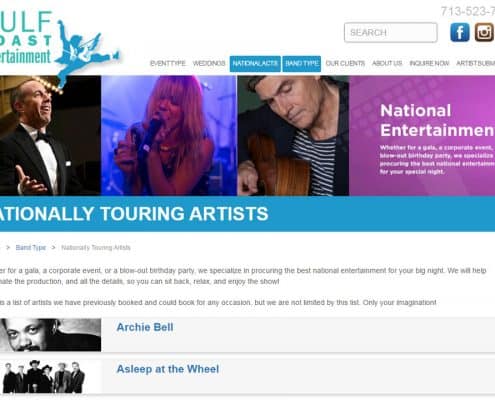Click the Archie Bell thumbnail photo
Image resolution: width=495 pixels, height=400 pixels.
coord(50,335)
